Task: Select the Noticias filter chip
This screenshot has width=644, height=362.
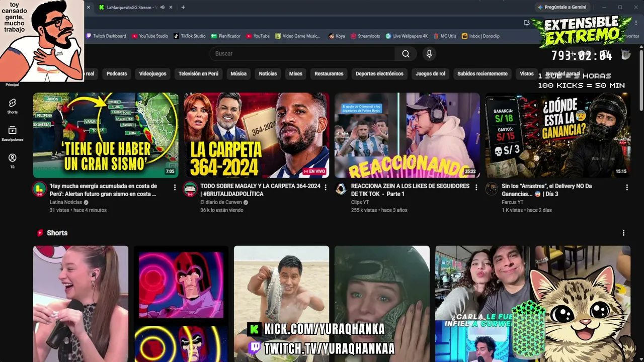Action: point(268,73)
